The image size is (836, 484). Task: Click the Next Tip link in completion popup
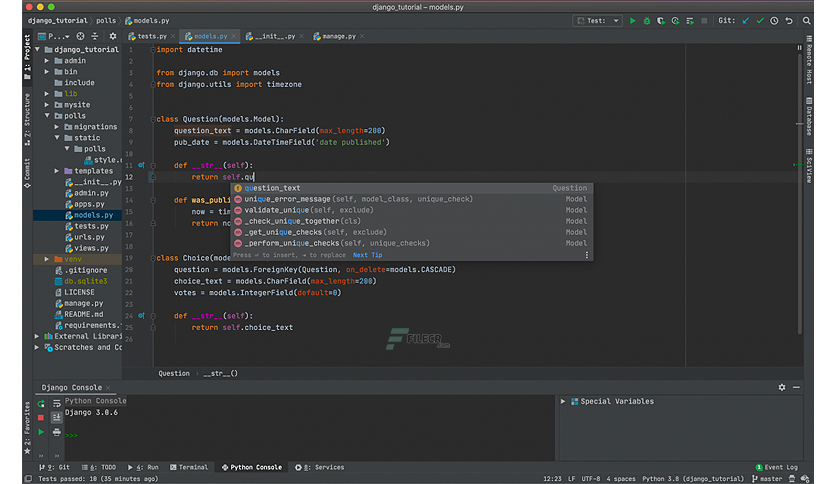(x=367, y=255)
